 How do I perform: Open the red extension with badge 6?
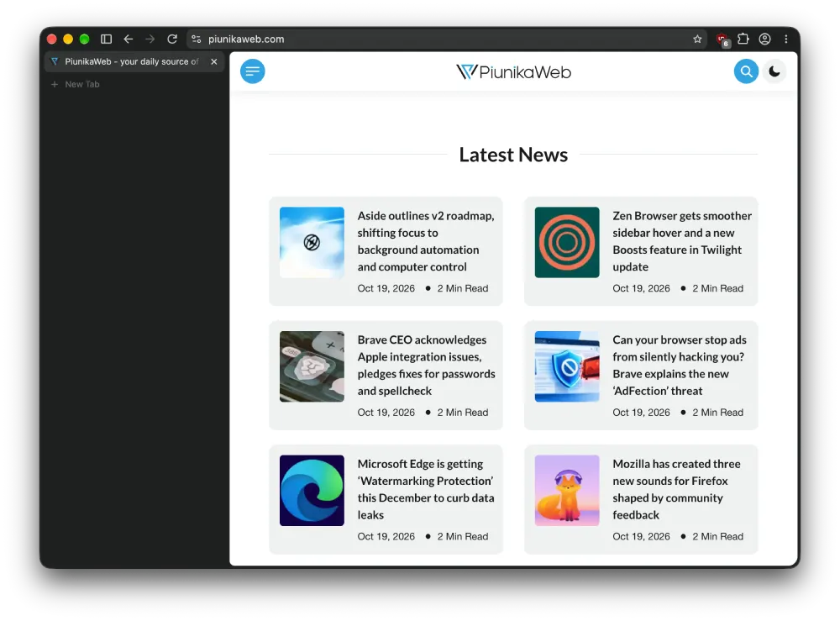point(722,39)
